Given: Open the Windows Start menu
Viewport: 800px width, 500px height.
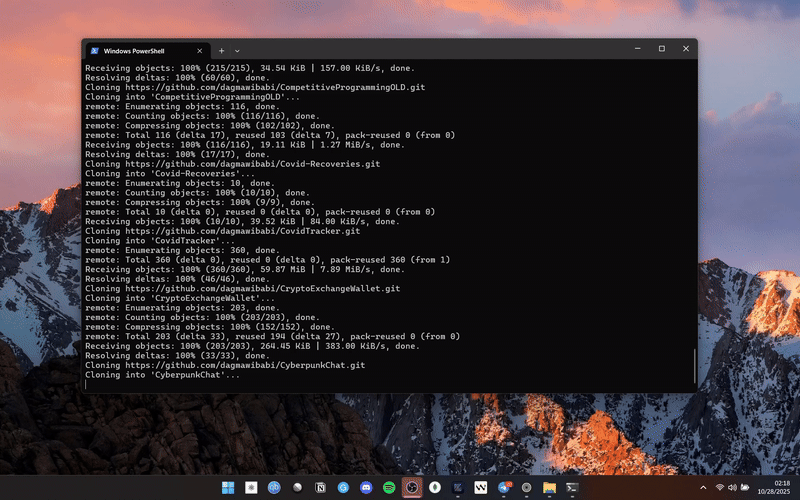Looking at the screenshot, I should [227, 487].
